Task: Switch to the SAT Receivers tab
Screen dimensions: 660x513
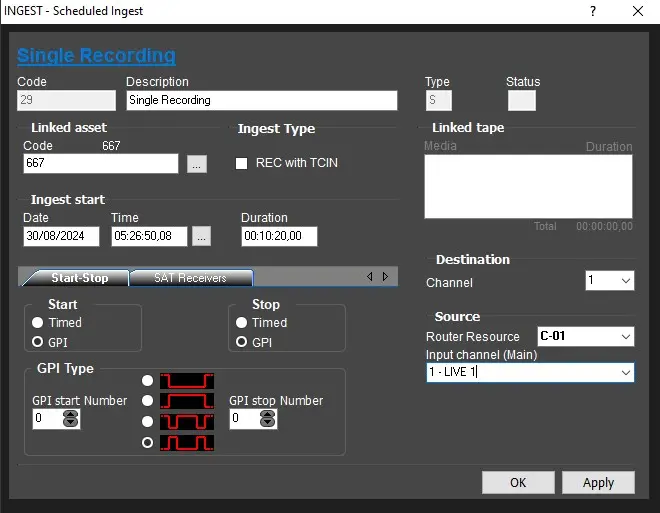Action: click(x=190, y=277)
